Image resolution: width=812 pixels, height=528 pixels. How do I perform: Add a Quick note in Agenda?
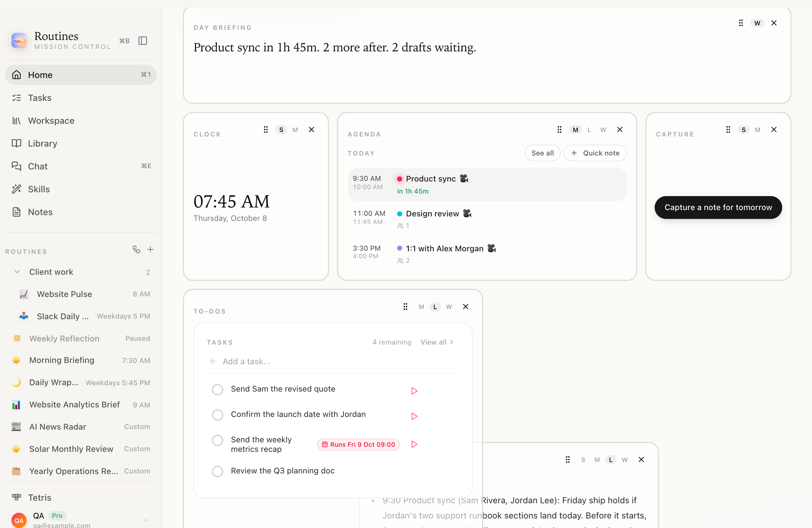tap(595, 153)
